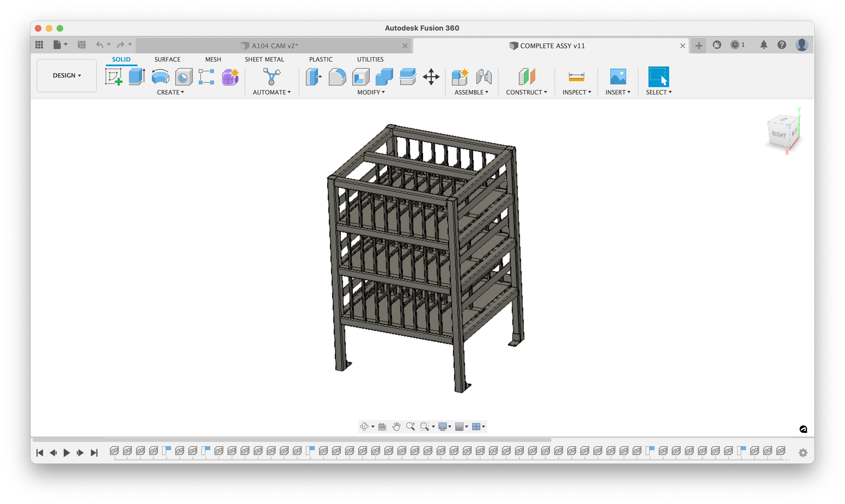Click the Create Sketch tool icon

[x=114, y=76]
